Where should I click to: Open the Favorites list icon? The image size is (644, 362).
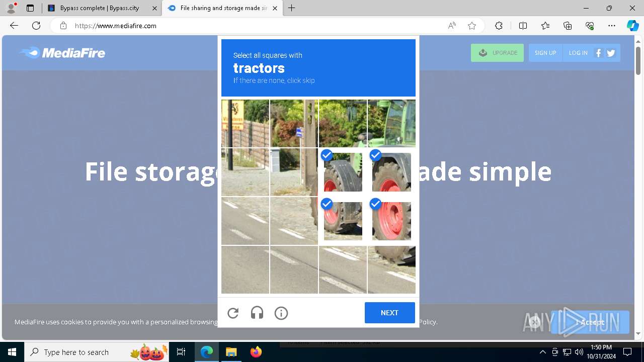(x=545, y=26)
